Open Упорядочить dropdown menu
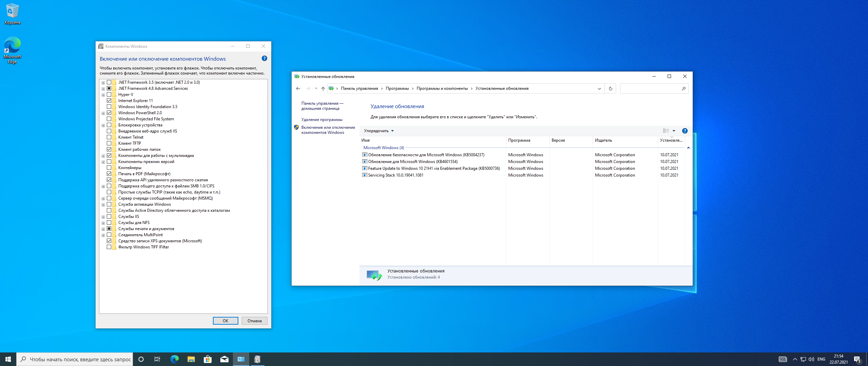 (x=379, y=131)
